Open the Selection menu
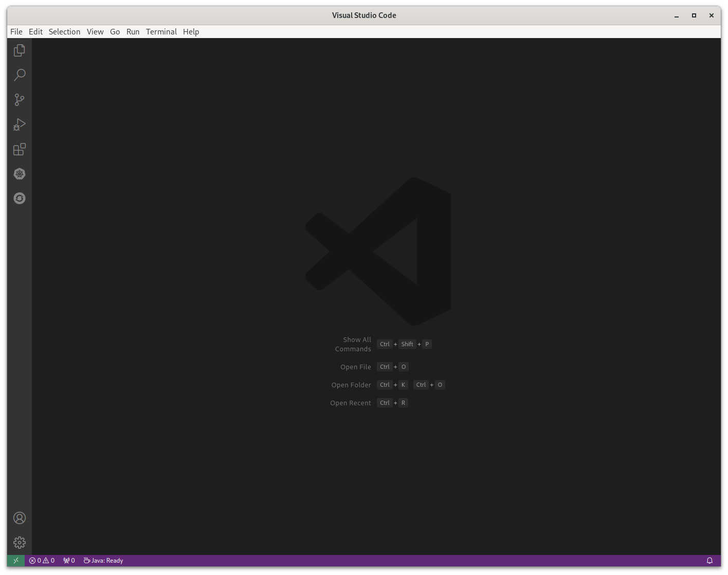This screenshot has height=575, width=728. (64, 32)
